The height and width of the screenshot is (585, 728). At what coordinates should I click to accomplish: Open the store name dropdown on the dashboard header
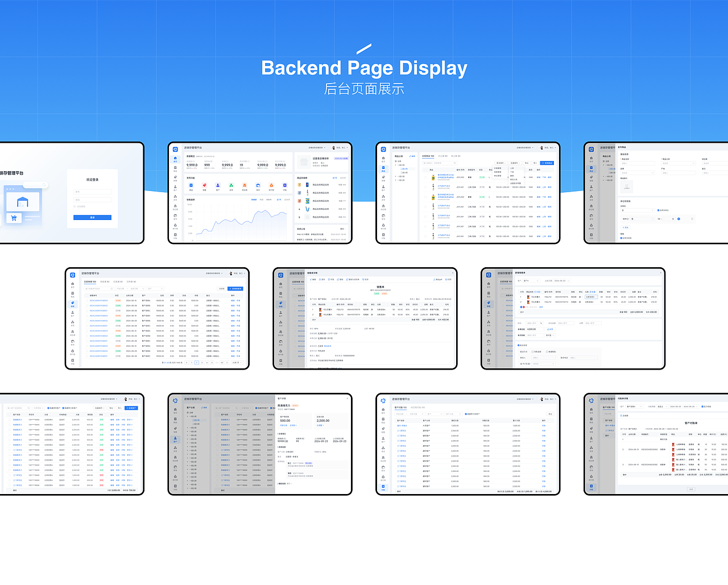[317, 148]
